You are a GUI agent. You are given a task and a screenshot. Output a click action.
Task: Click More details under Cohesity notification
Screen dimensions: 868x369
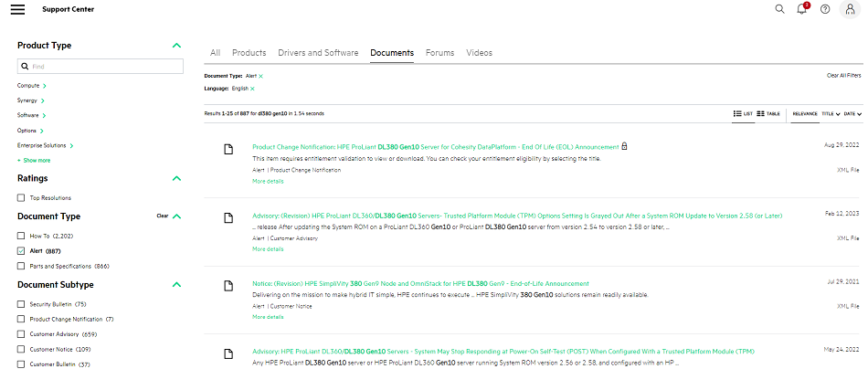[268, 181]
